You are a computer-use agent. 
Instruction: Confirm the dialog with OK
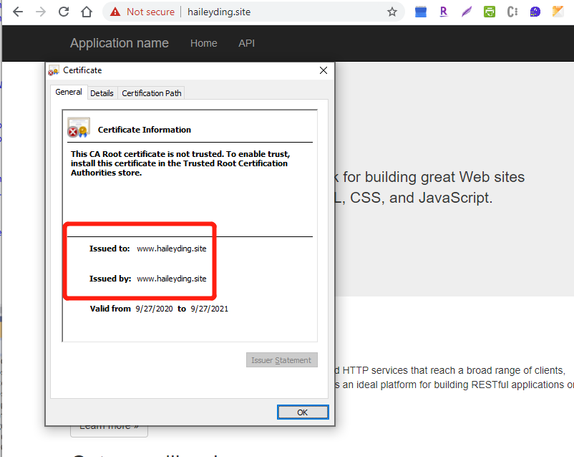[302, 412]
